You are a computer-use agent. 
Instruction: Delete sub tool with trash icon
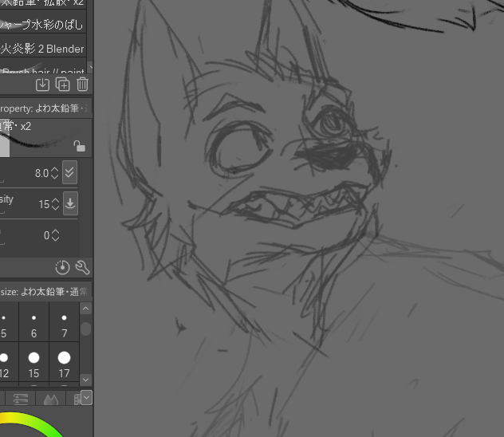tap(83, 85)
